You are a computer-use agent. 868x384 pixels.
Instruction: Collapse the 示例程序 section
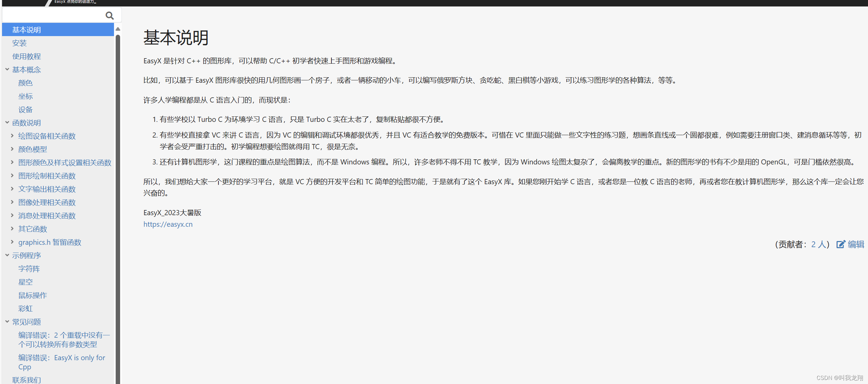tap(7, 255)
